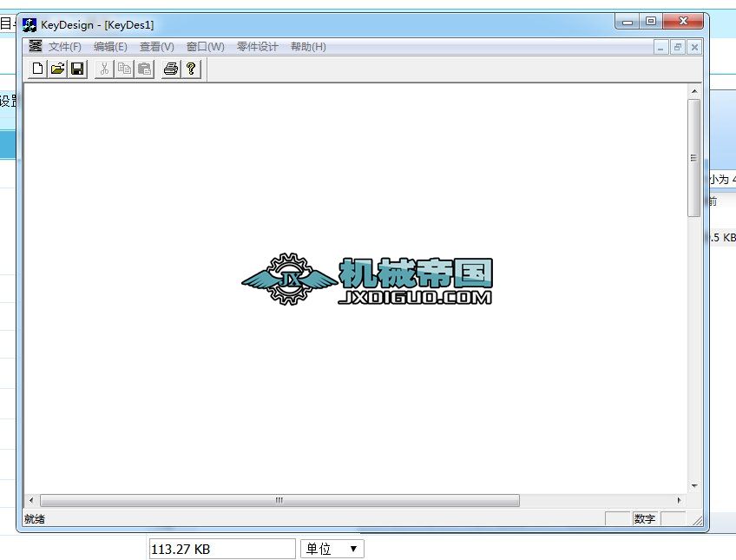Restore the KeyDes1 child document window
Viewport: 736px width, 560px height.
(677, 47)
